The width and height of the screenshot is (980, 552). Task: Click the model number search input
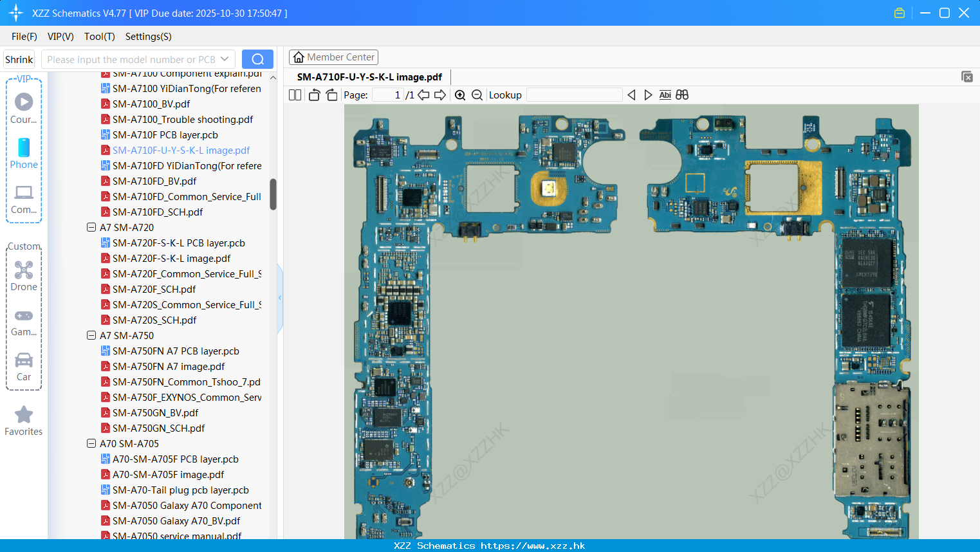click(131, 59)
